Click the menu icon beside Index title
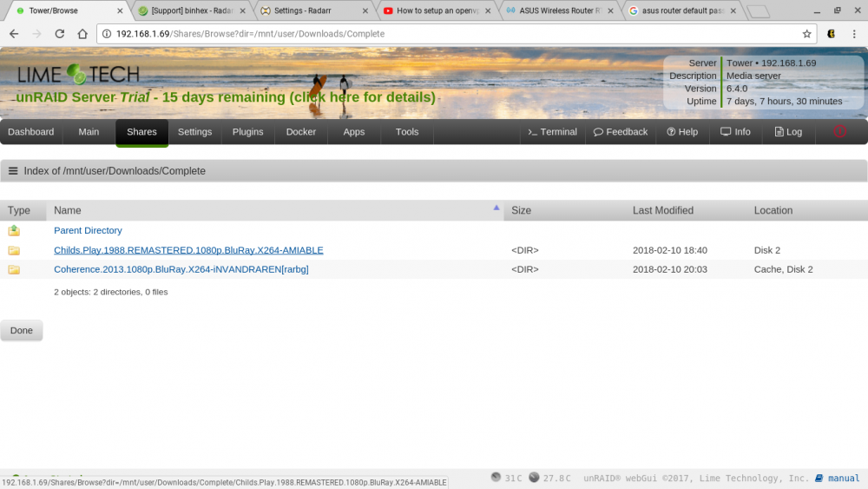This screenshot has height=489, width=868. click(13, 171)
